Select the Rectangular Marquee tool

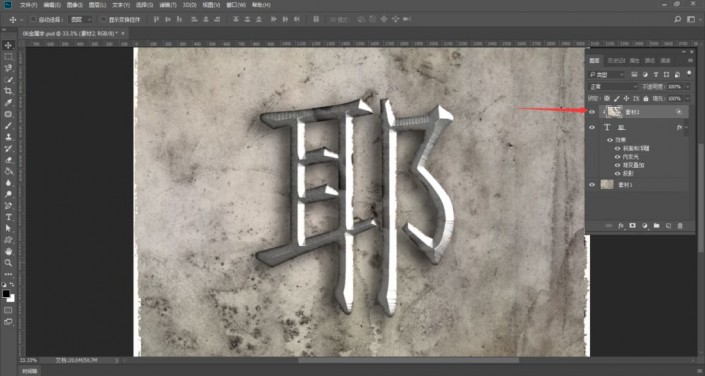click(8, 57)
